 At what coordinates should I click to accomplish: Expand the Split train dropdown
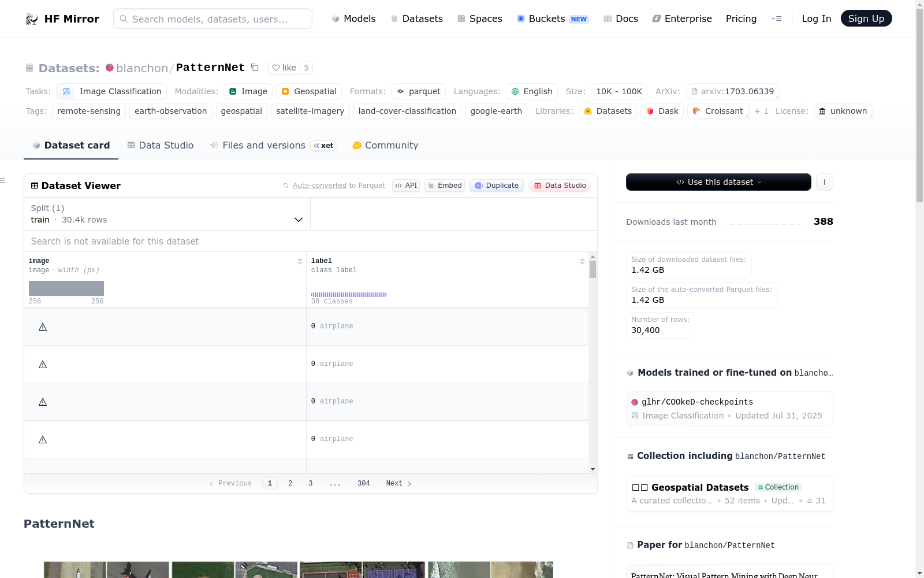167,214
